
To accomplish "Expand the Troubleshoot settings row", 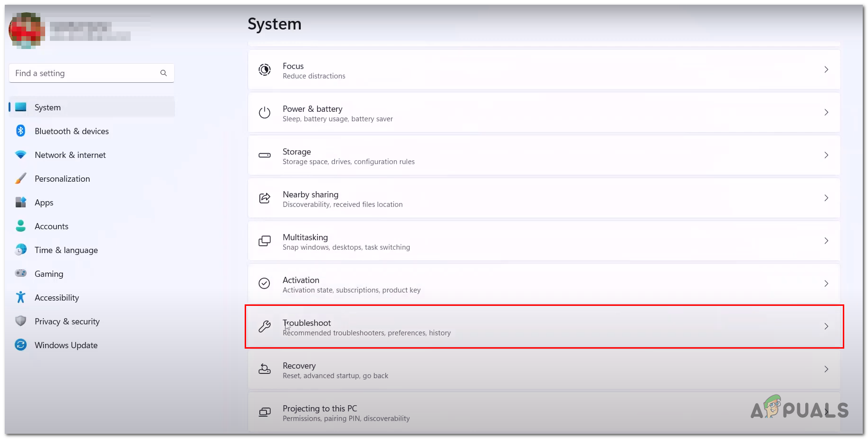I will pyautogui.click(x=544, y=327).
